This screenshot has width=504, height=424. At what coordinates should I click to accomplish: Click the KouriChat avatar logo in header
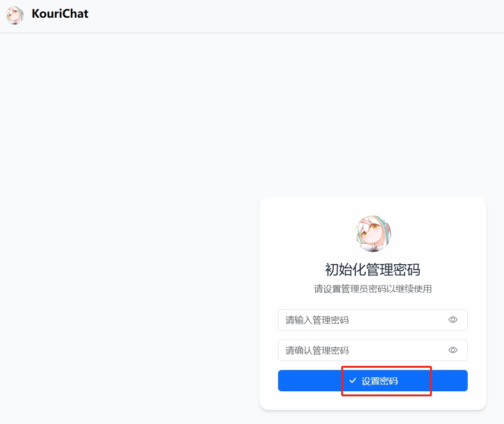coord(15,15)
